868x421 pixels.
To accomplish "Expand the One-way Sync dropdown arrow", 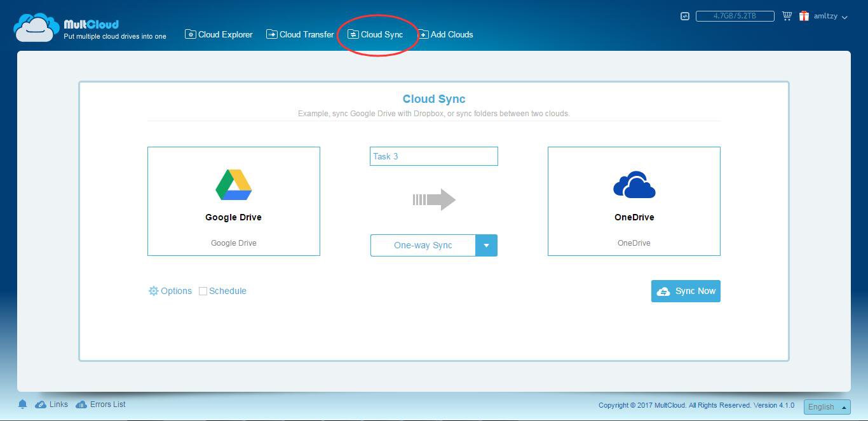I will pyautogui.click(x=486, y=246).
